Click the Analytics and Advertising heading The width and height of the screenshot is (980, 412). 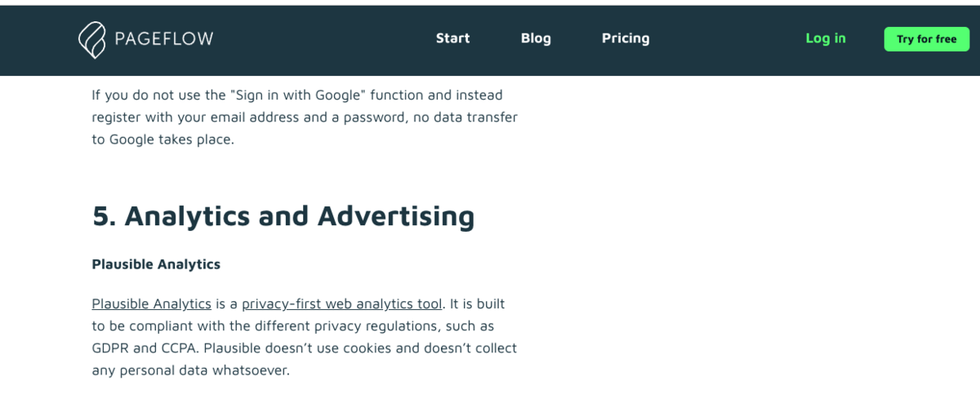[x=283, y=216]
